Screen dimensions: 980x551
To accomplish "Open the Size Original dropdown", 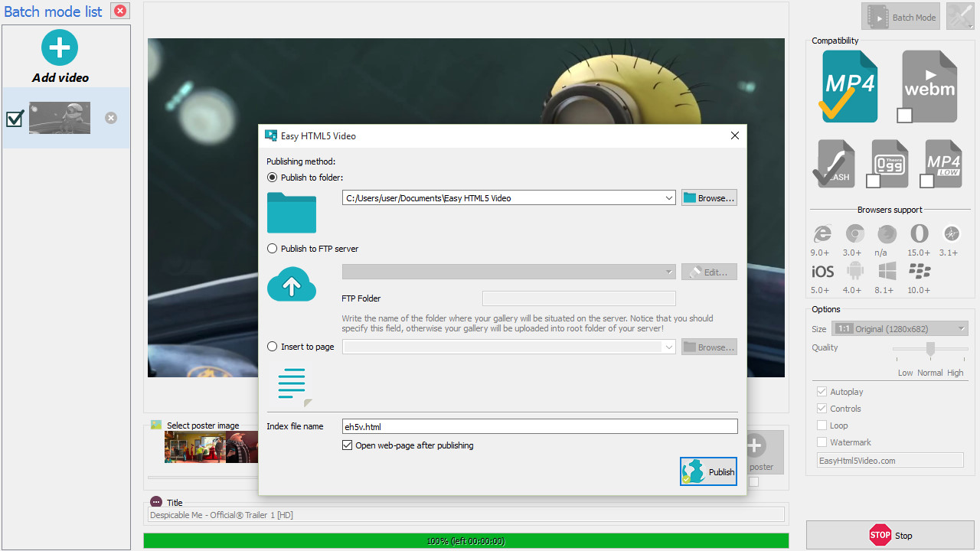I will point(962,329).
